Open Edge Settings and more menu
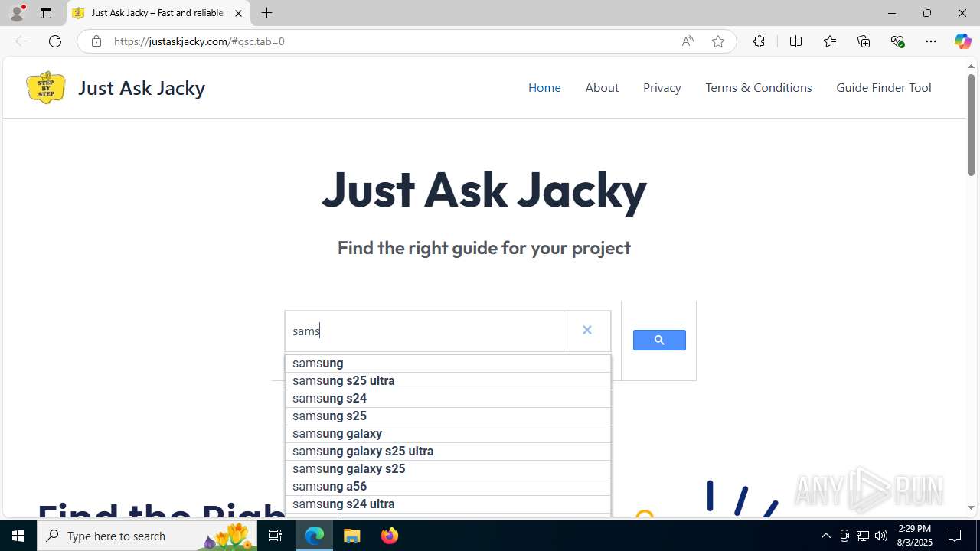The height and width of the screenshot is (551, 980). (x=931, y=41)
